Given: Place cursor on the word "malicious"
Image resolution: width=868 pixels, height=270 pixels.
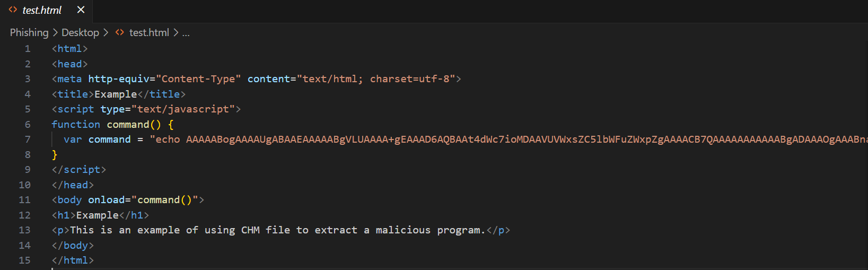Looking at the screenshot, I should [403, 230].
